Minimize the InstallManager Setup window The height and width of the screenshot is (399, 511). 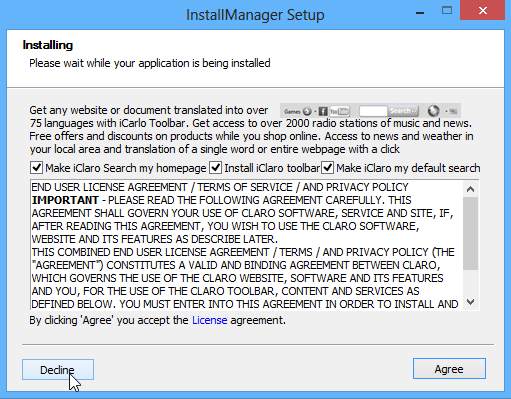pos(420,13)
